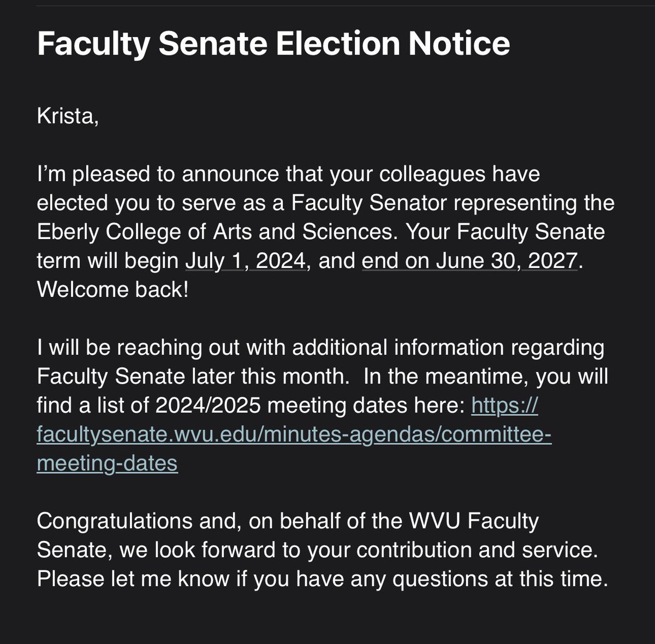The height and width of the screenshot is (644, 655).
Task: Click the 'meeting-dates' final line of the link
Action: point(107,463)
